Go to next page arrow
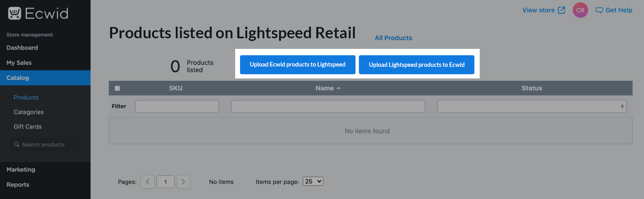This screenshot has width=644, height=199. (x=183, y=182)
